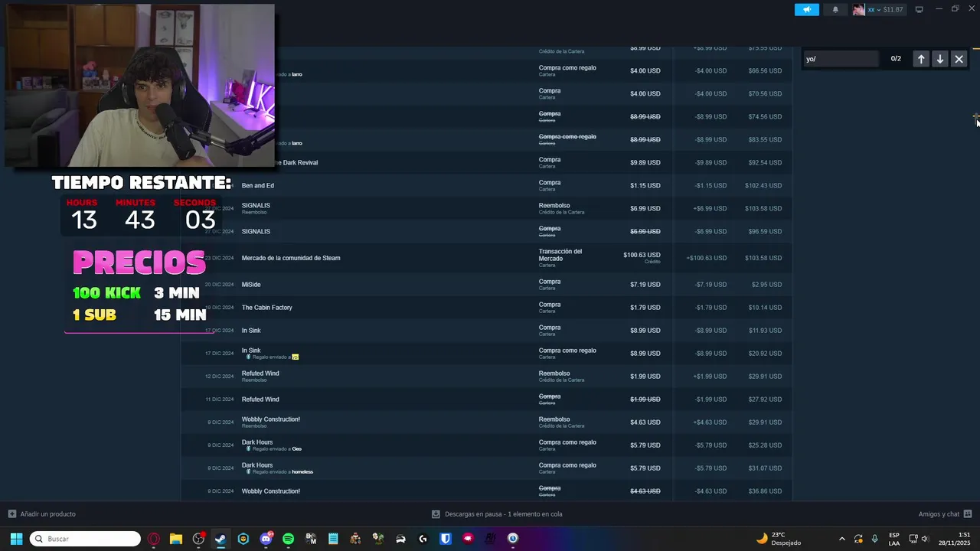Click the '20 DIC 2024' date cell
Image resolution: width=980 pixels, height=551 pixels.
pos(219,285)
